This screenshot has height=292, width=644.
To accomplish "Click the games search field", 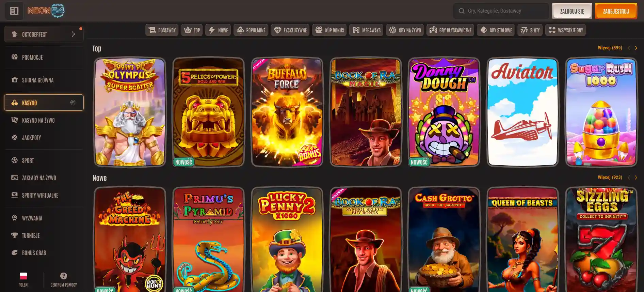I will pos(504,11).
